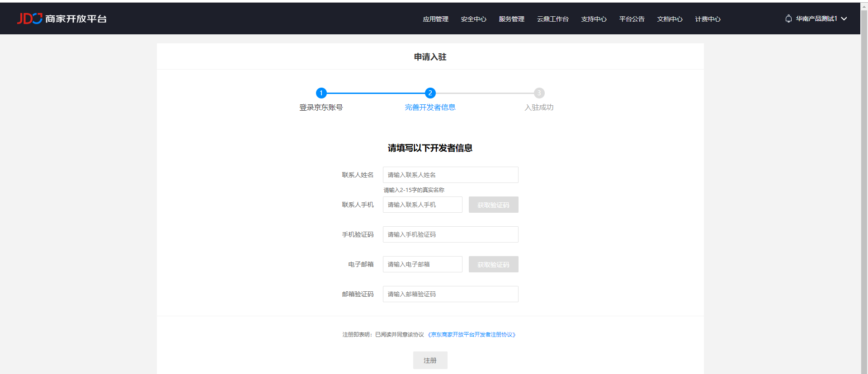
Task: Click step 2 circle in progress indicator
Action: coord(430,93)
